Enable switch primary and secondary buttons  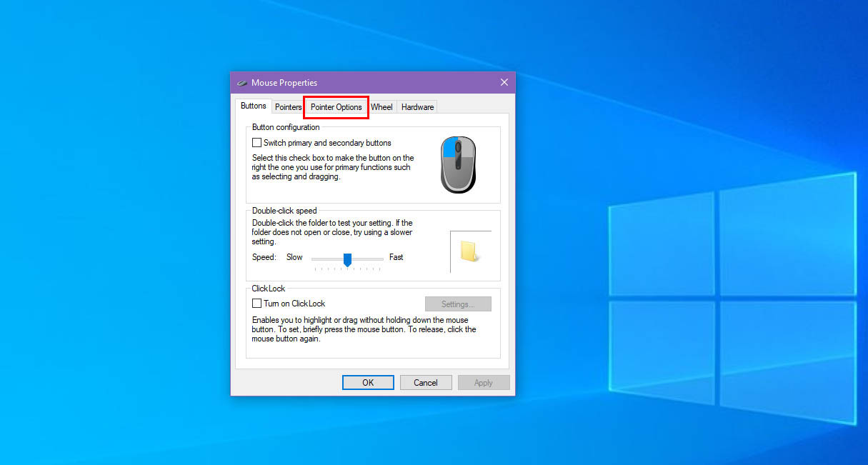click(256, 143)
